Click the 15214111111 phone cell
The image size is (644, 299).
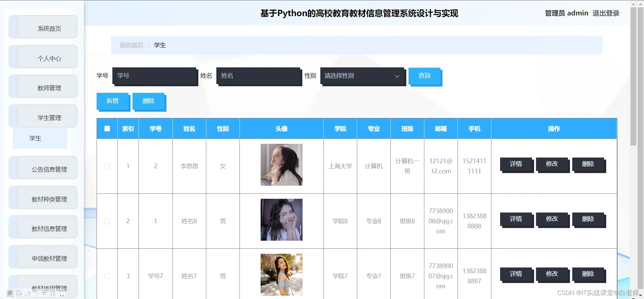point(474,166)
